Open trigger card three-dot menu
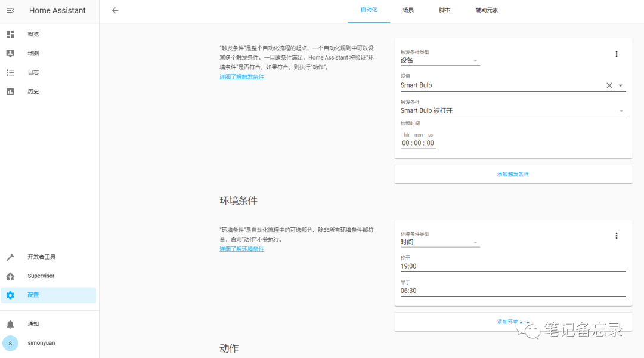Viewport: 644px width, 358px height. pos(616,54)
